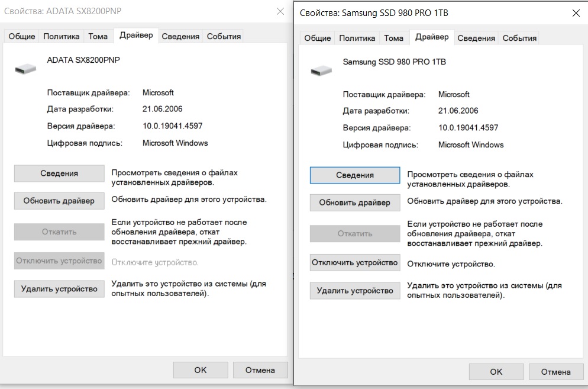
Task: Click the ADATA SX8200PNP drive icon
Action: click(25, 69)
